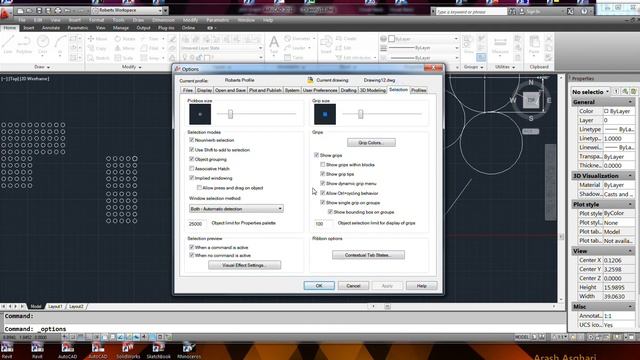Open SketchBook desktop shortcut
The width and height of the screenshot is (640, 360).
click(x=158, y=351)
